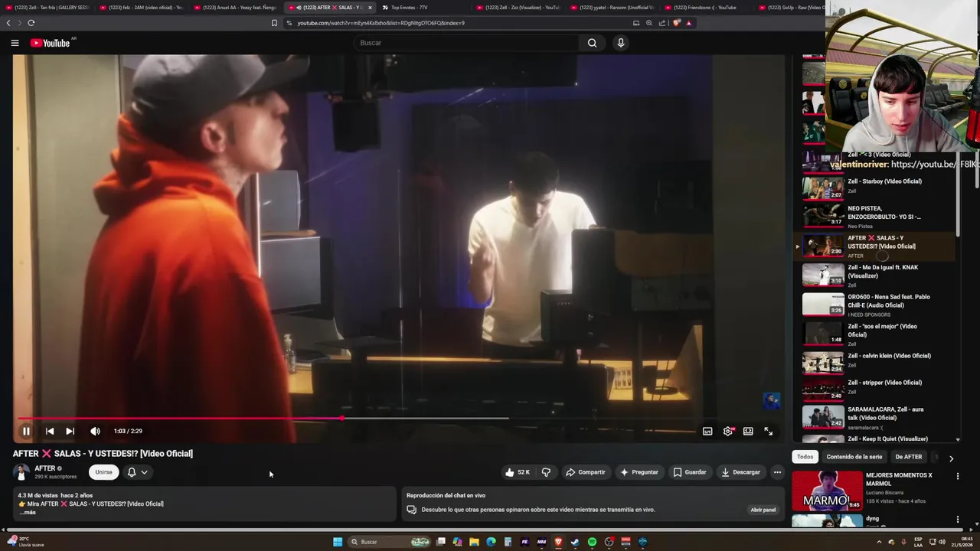Click the browser address bar URL
Screen dimensions: 980x551
381,23
